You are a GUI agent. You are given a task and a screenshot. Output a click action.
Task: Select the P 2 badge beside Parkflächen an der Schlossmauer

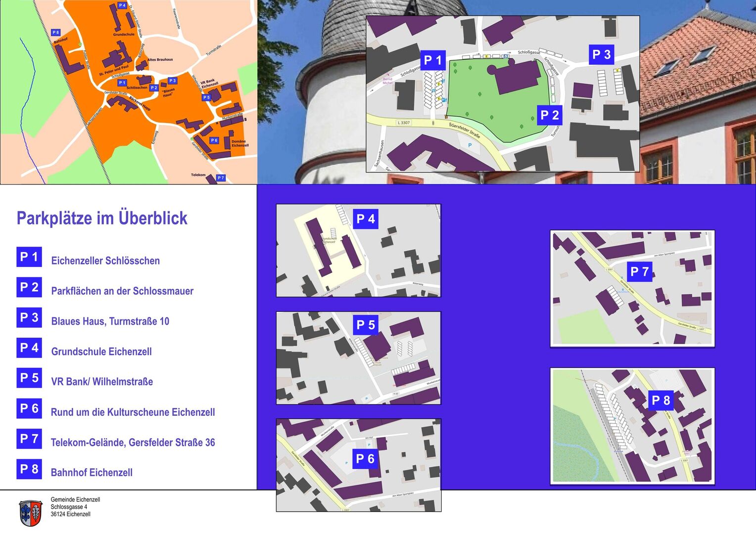(x=29, y=287)
